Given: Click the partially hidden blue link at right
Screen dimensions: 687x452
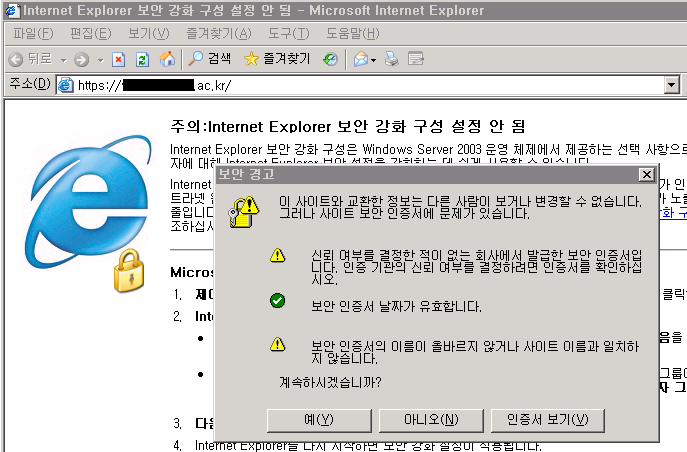Looking at the screenshot, I should tap(673, 213).
